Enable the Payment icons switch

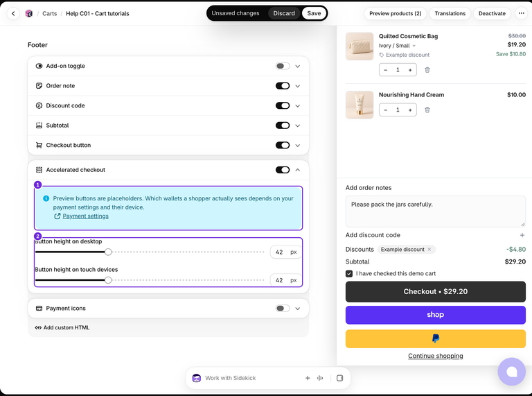[283, 309]
